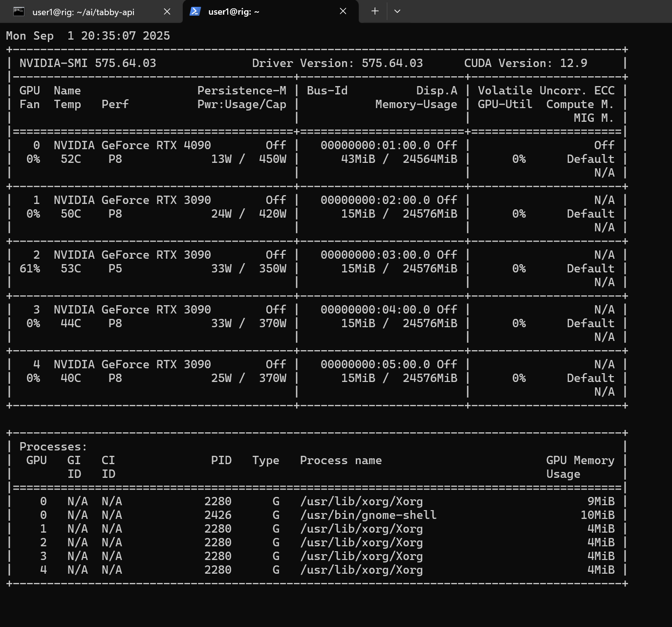
Task: Click the bus ID 00000000:05:00.0
Action: click(x=375, y=364)
